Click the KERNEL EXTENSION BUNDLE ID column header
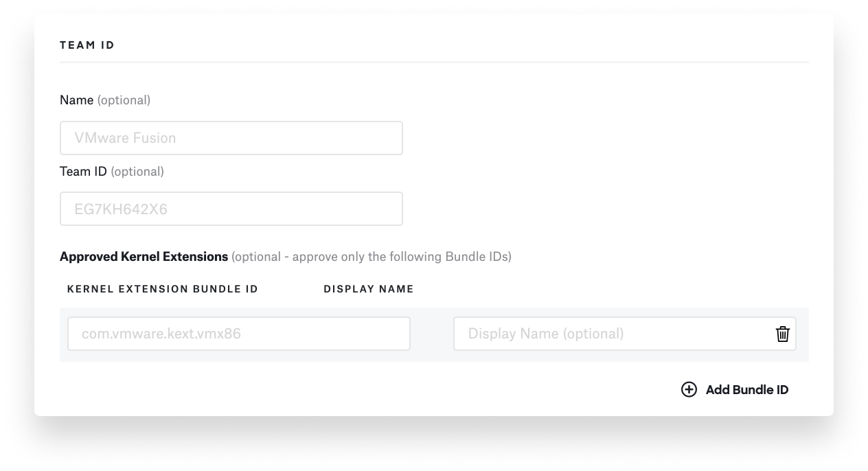The image size is (868, 471). tap(163, 289)
